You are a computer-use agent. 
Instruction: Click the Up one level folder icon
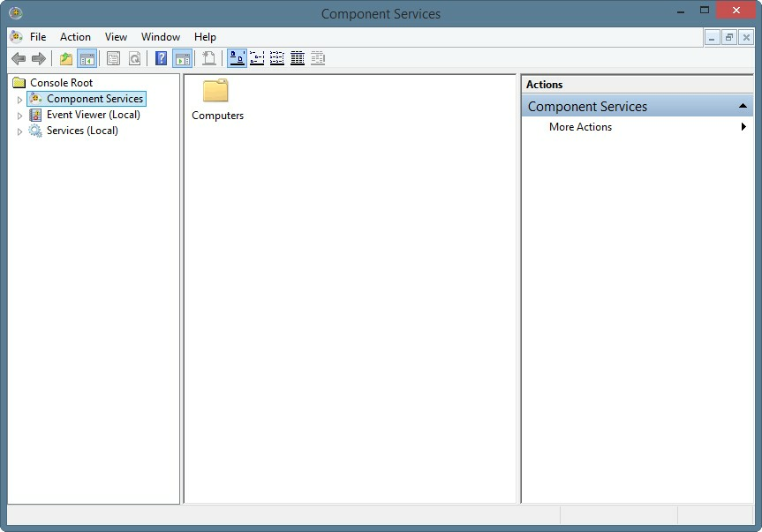[x=66, y=59]
